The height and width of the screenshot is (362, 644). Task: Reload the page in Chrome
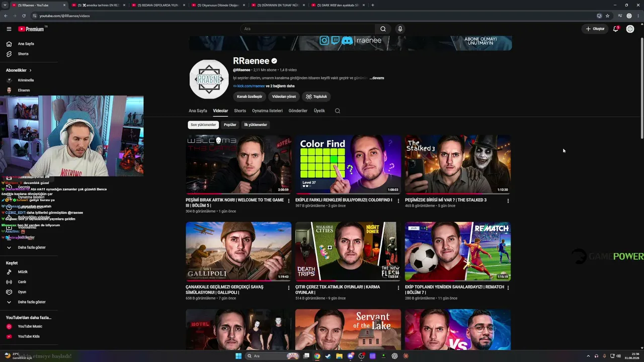pos(24,16)
